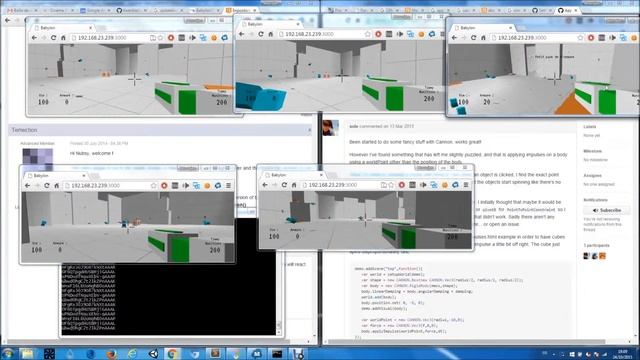Click first participant avatar in GitHub sidebar

pos(587,256)
